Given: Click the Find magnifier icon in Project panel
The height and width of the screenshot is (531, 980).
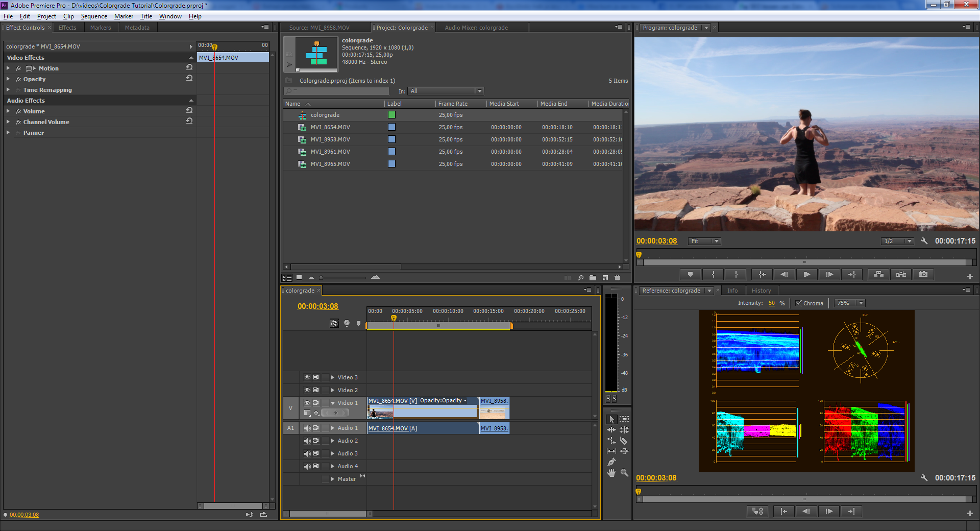Looking at the screenshot, I should (x=580, y=278).
